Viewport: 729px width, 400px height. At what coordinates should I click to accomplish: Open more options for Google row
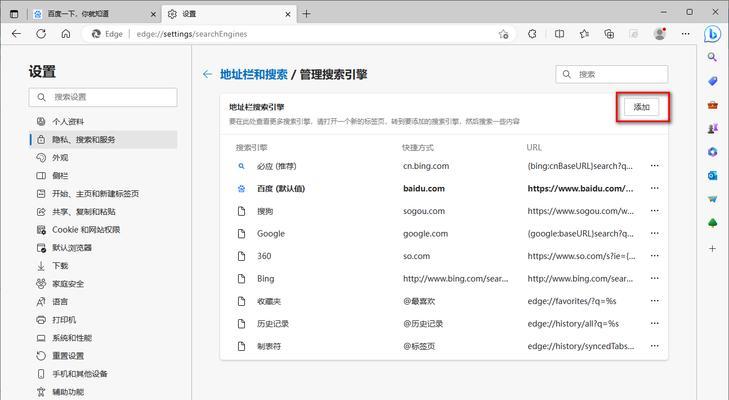[x=655, y=233]
